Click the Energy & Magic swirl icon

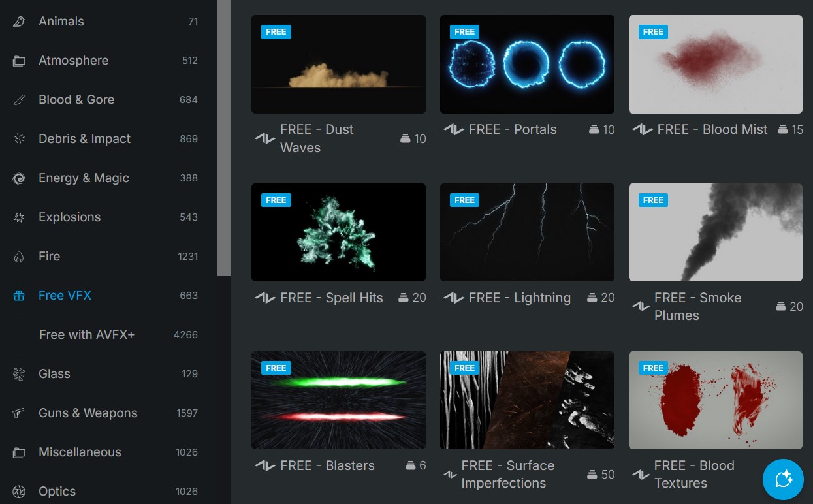coord(20,178)
